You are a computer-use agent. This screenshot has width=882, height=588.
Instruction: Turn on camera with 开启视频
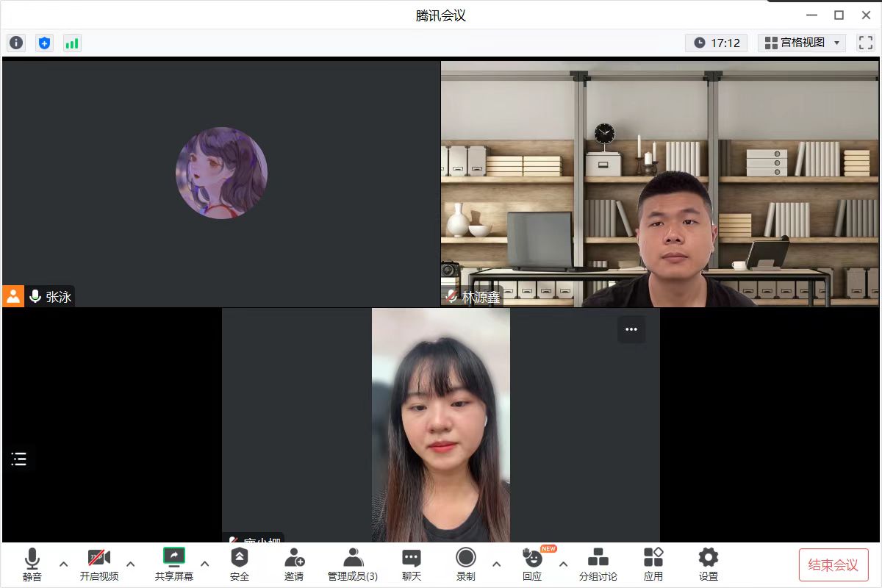(x=99, y=564)
